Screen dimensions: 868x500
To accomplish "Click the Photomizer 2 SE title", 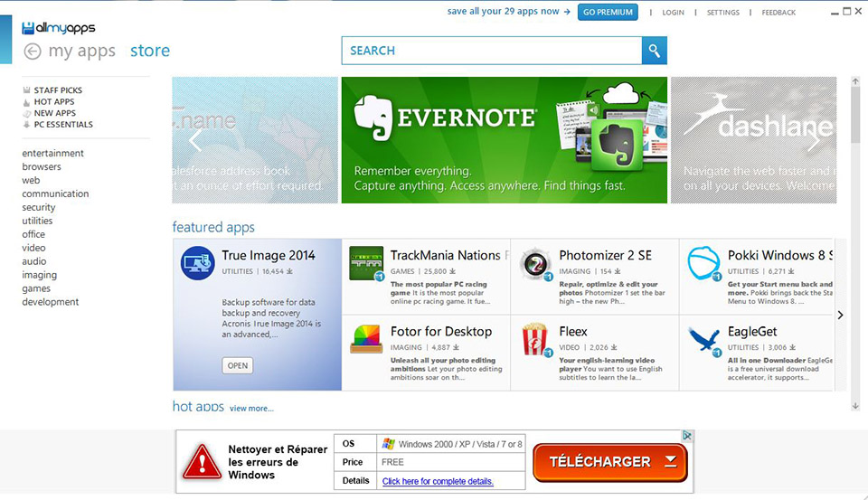I will click(x=606, y=255).
